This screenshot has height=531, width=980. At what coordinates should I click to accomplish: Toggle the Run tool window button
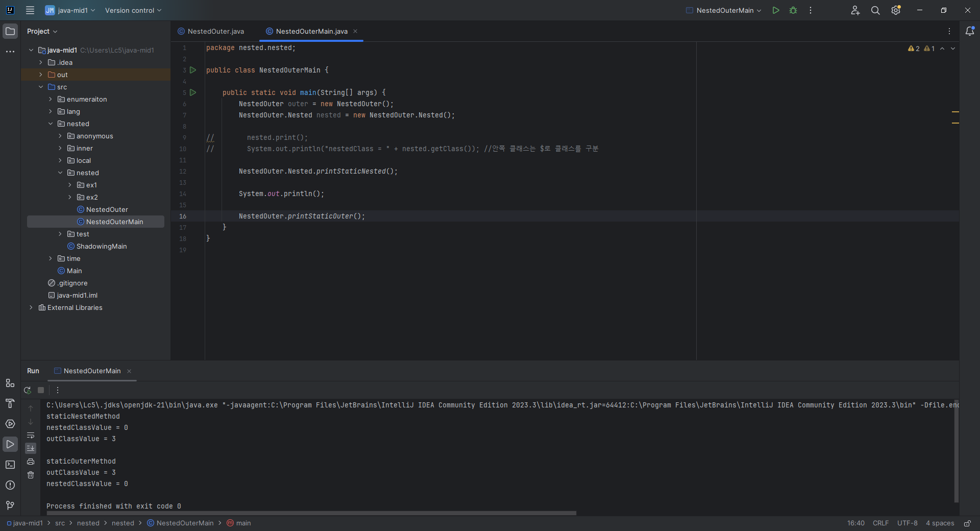pos(10,444)
